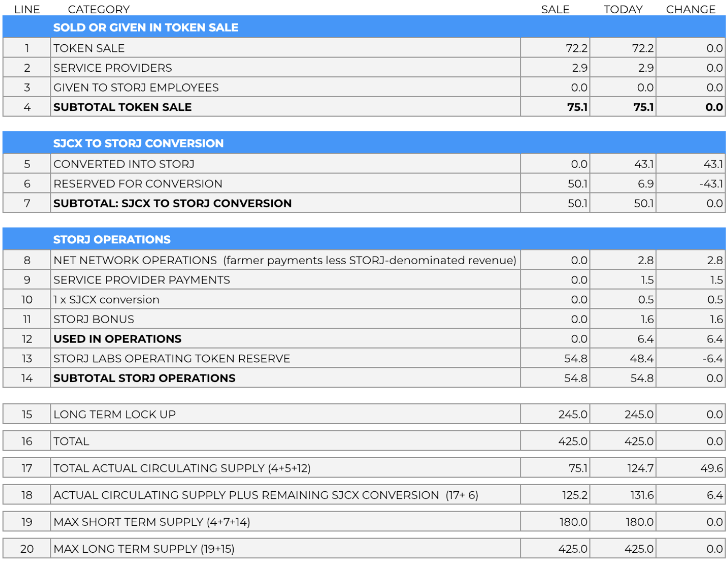Image resolution: width=728 pixels, height=565 pixels.
Task: Click CHANGE value 43.1 for CONVERTED INTO STORJ
Action: [713, 164]
